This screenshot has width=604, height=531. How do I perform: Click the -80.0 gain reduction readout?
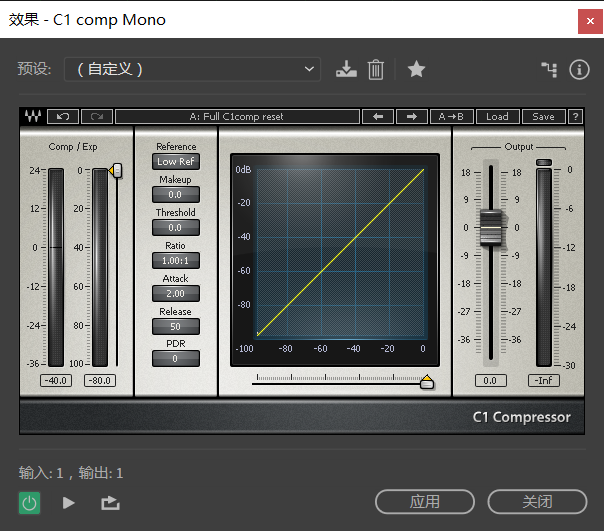click(100, 381)
